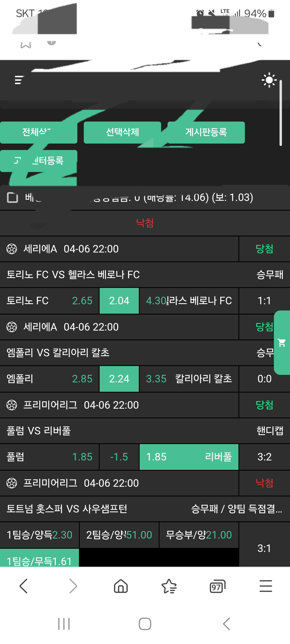Image resolution: width=290 pixels, height=644 pixels.
Task: Open the browser tabs counter showing 97
Action: click(x=217, y=586)
